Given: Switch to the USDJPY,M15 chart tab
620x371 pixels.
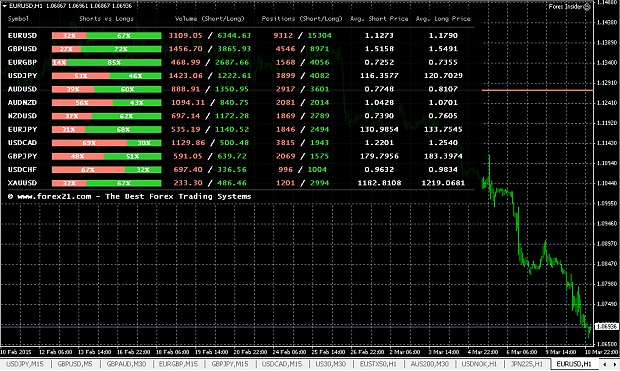Looking at the screenshot, I should click(x=25, y=364).
